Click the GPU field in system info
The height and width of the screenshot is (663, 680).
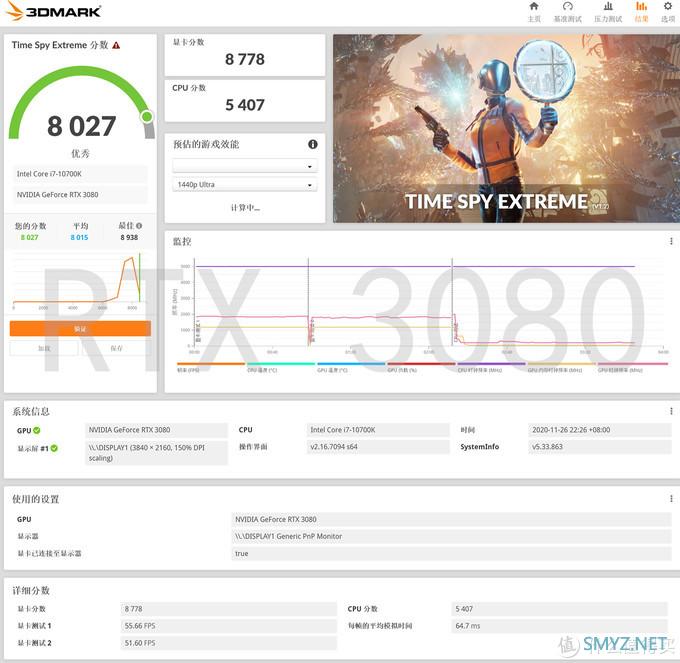[x=156, y=430]
